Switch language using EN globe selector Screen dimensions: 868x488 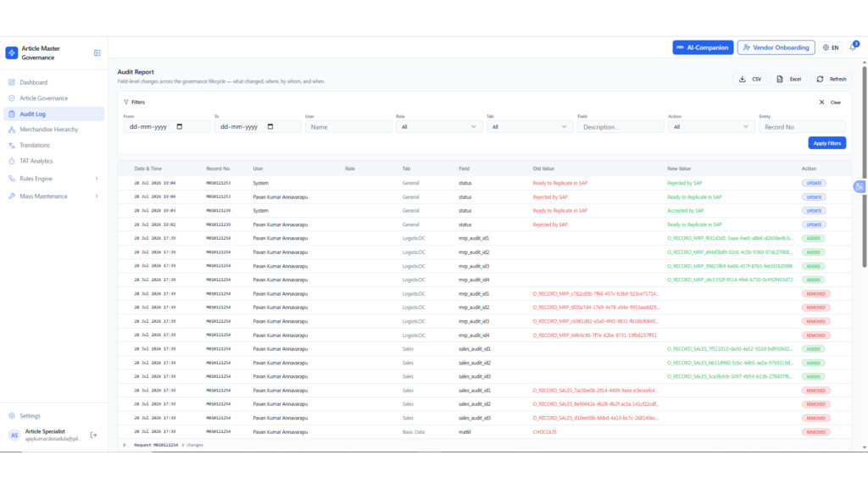(x=831, y=47)
